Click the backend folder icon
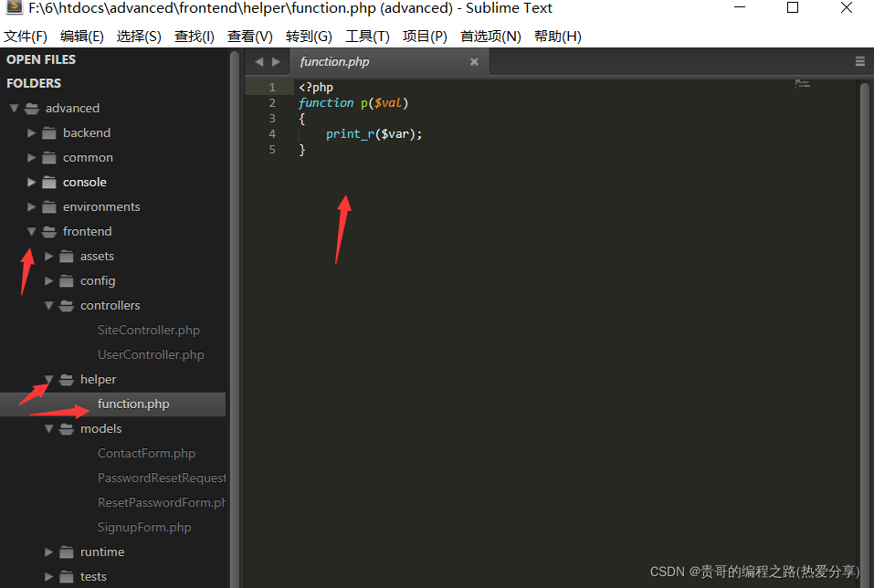874x588 pixels. tap(49, 132)
